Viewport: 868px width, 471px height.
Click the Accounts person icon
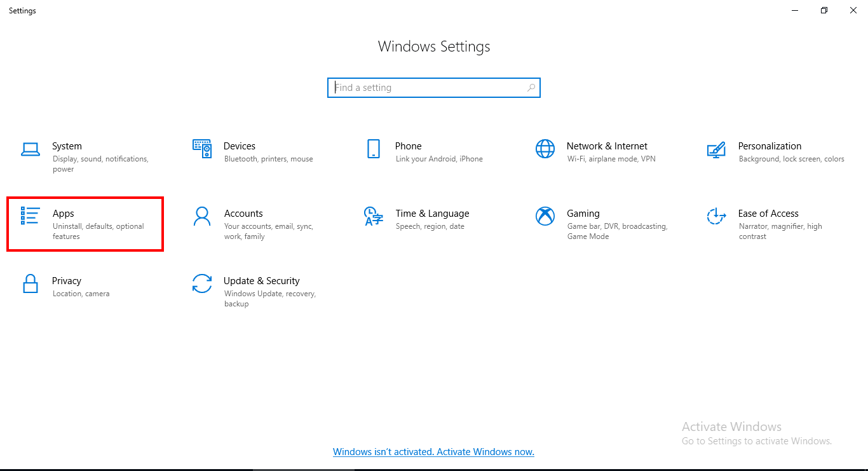(x=202, y=216)
